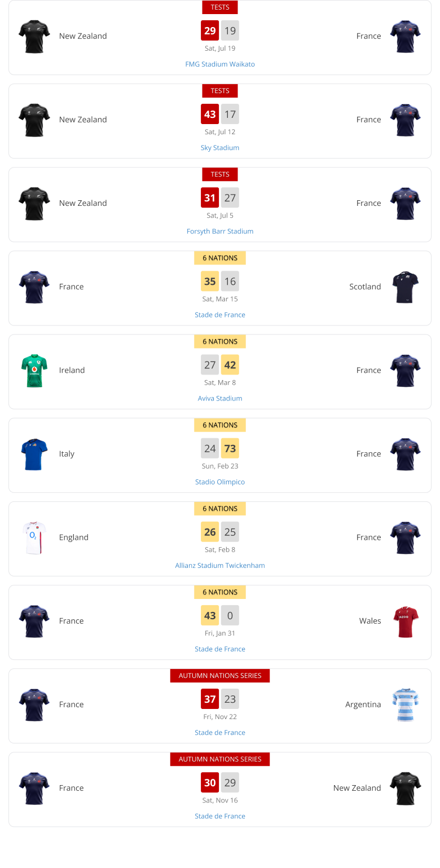Select TESTS tag on Jul 5 match

coord(220,174)
